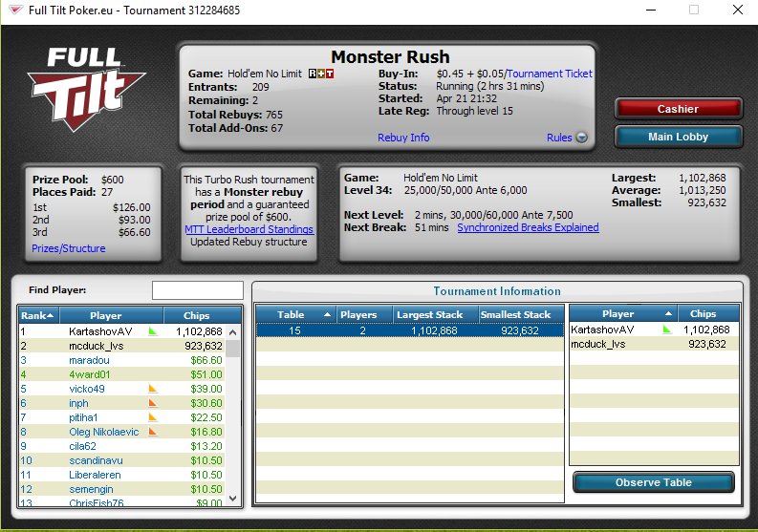Click the T turbo icon next to Hold'em No Limit
The width and height of the screenshot is (758, 532).
[330, 74]
